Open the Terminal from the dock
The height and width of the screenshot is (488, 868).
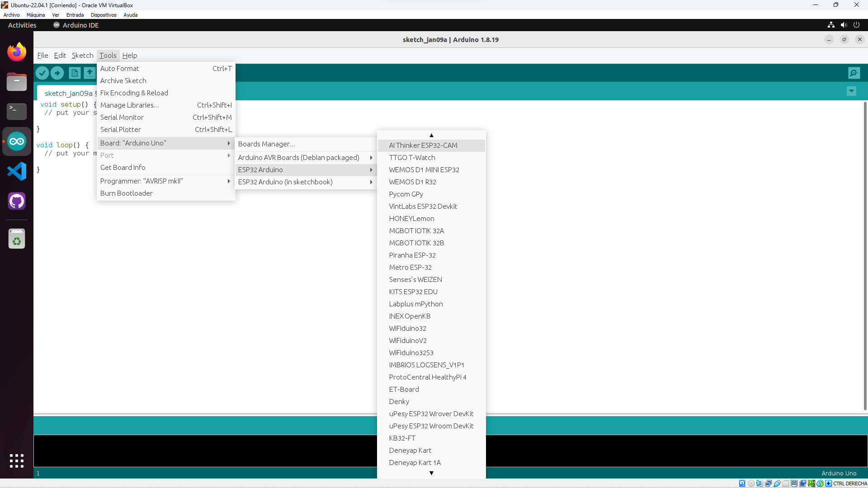point(17,111)
